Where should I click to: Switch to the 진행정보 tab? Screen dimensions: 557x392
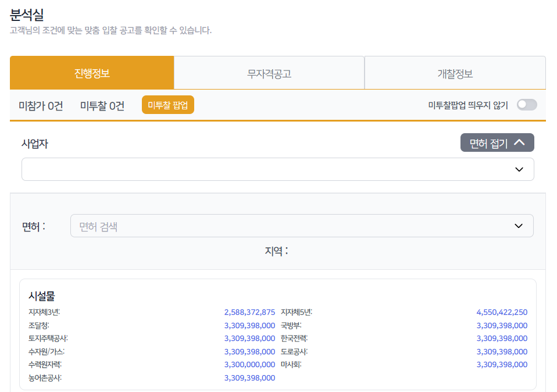point(92,73)
